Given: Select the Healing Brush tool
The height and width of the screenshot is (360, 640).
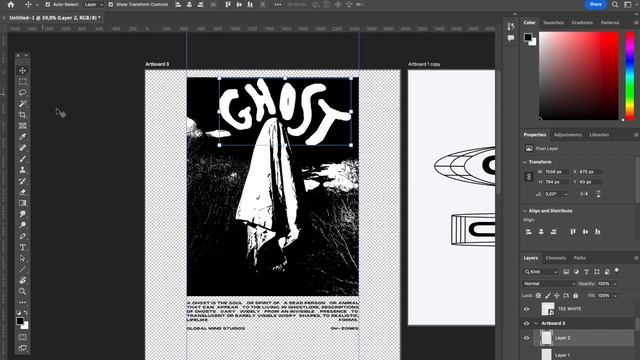Looking at the screenshot, I should (x=22, y=148).
